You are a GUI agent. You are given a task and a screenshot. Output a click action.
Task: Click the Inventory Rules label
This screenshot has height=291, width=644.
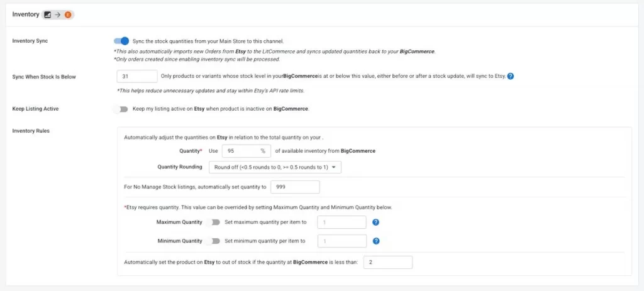pyautogui.click(x=31, y=131)
